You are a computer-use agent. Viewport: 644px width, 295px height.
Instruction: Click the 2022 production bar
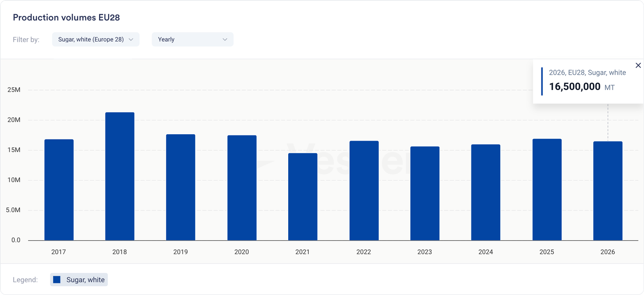364,191
